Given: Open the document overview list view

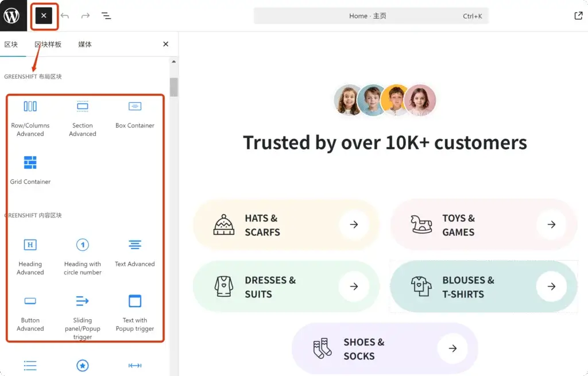Looking at the screenshot, I should [106, 16].
